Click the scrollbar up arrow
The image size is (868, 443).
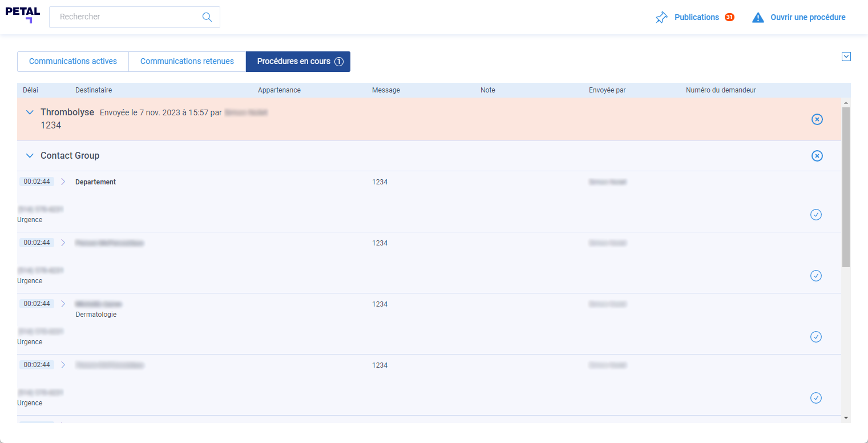[846, 103]
